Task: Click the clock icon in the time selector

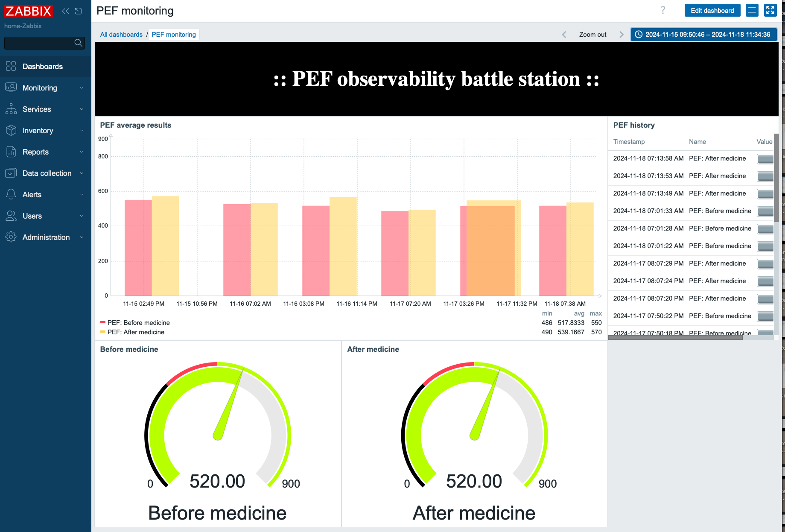Action: [x=639, y=35]
